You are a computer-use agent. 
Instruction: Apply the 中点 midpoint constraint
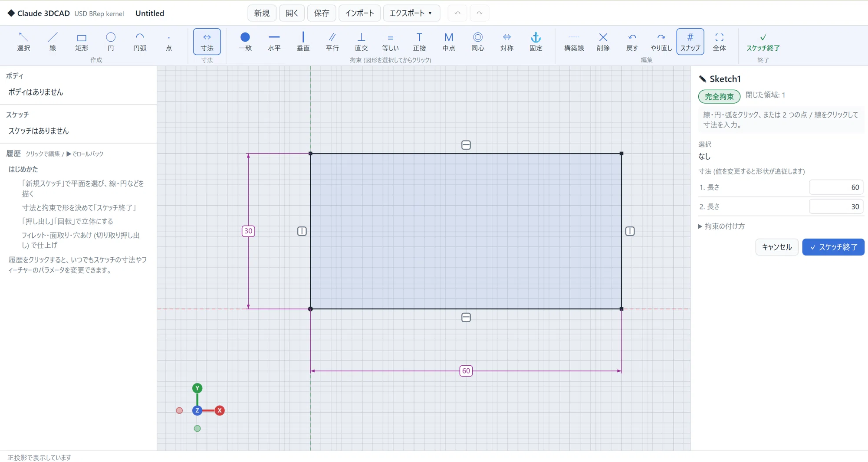449,42
